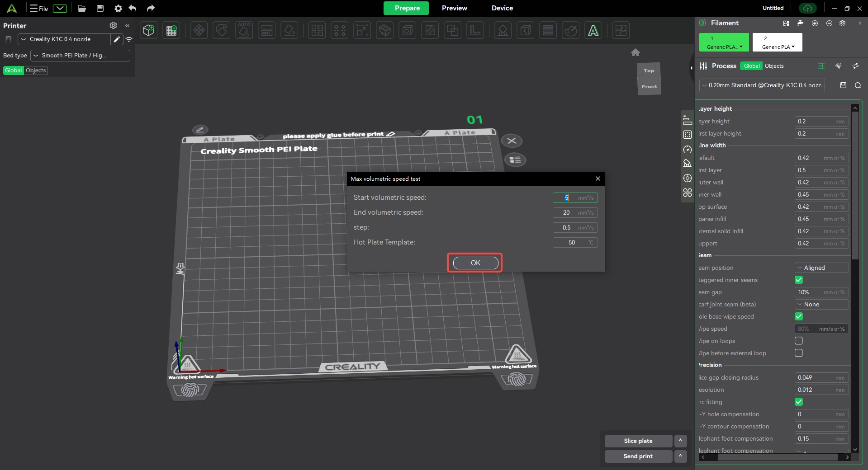868x470 pixels.
Task: Confirm the dialog with OK
Action: coord(475,263)
